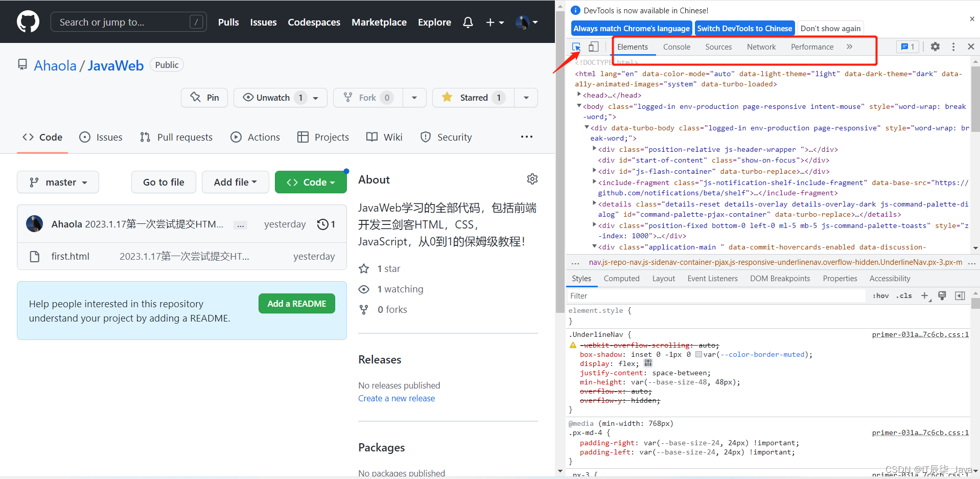The height and width of the screenshot is (479, 980).
Task: Click Always match Chrome's language button
Action: pos(632,29)
